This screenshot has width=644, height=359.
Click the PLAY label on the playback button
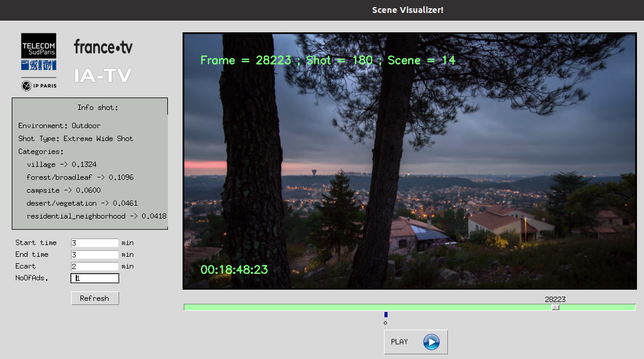399,342
